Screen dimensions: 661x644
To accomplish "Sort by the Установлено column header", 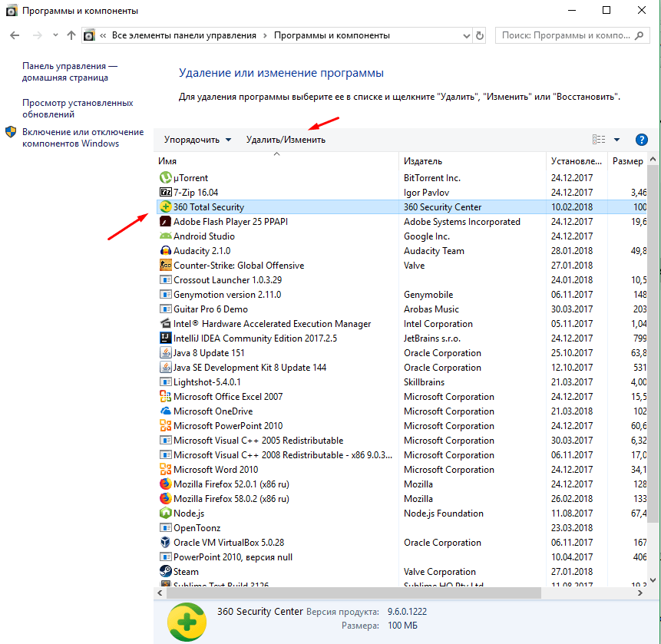I will (577, 161).
